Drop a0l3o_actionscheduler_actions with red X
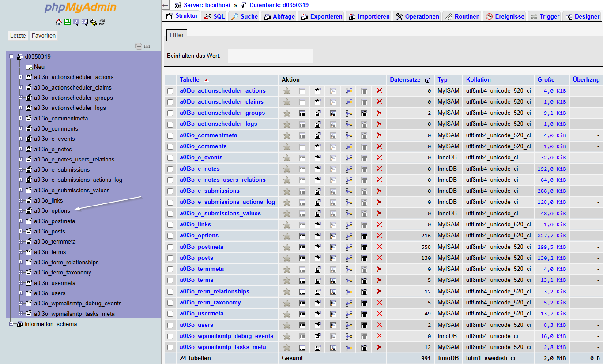This screenshot has height=364, width=603. [379, 91]
